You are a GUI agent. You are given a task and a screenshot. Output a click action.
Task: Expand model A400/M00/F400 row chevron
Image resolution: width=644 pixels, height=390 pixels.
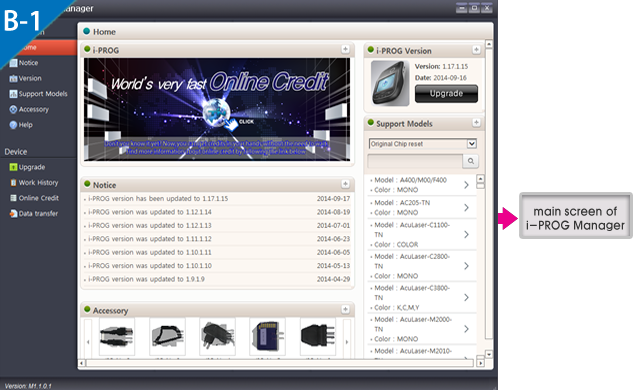(467, 185)
